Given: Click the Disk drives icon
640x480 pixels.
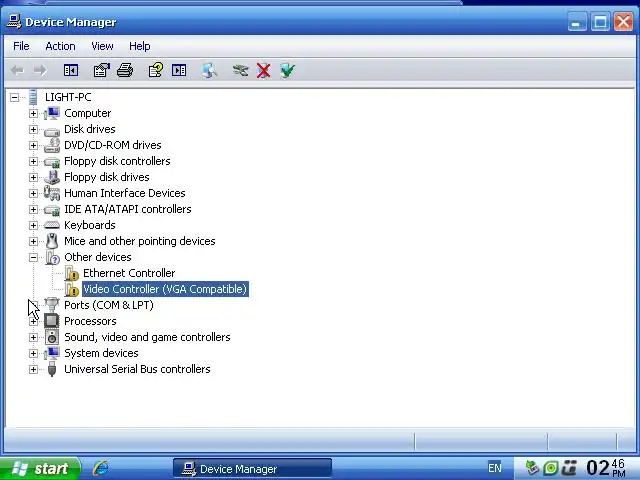Looking at the screenshot, I should pyautogui.click(x=52, y=131).
